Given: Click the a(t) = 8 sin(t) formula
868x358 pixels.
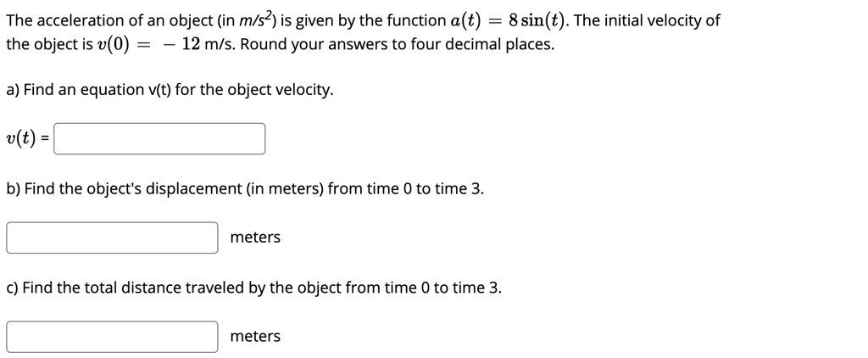Looking at the screenshot, I should [x=515, y=20].
